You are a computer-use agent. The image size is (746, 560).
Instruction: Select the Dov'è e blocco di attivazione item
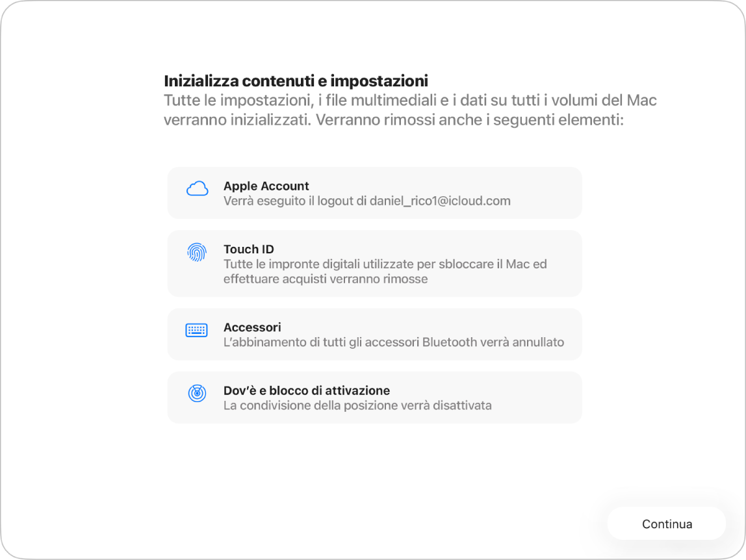point(375,397)
